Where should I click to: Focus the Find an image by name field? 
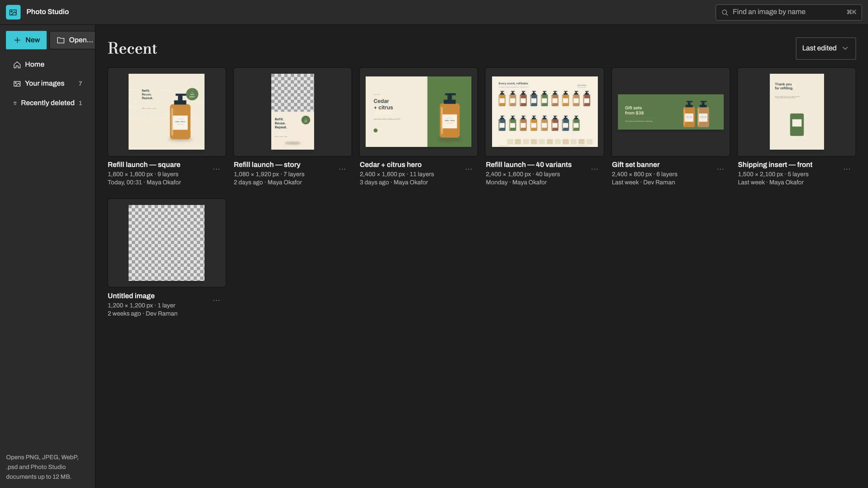[789, 12]
